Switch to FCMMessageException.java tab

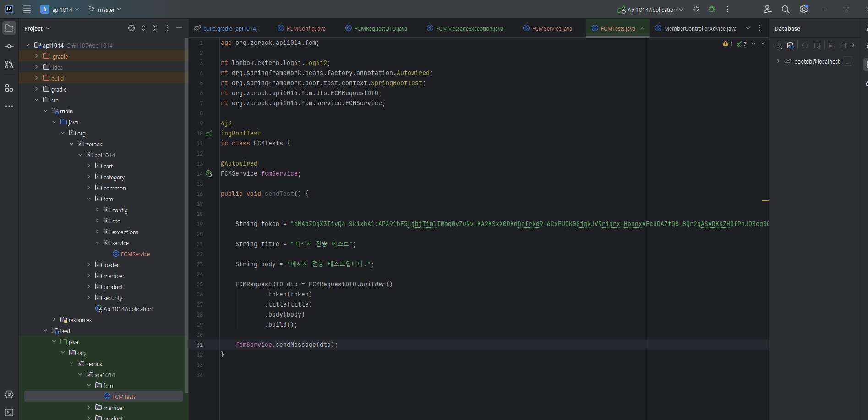pos(465,28)
